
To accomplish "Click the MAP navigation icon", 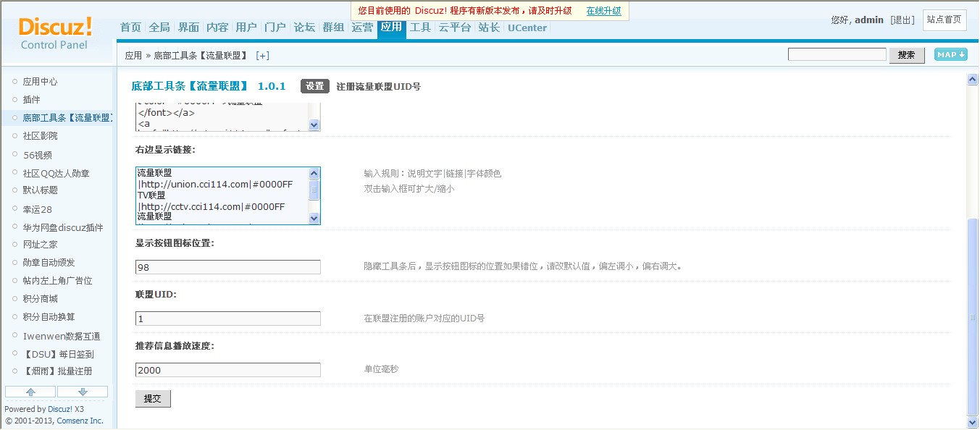I will click(950, 55).
